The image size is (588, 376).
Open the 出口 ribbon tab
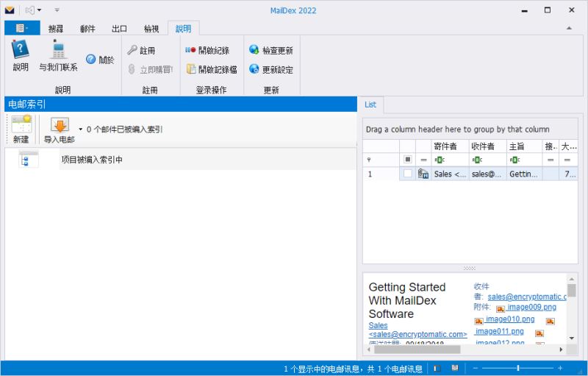pos(119,29)
